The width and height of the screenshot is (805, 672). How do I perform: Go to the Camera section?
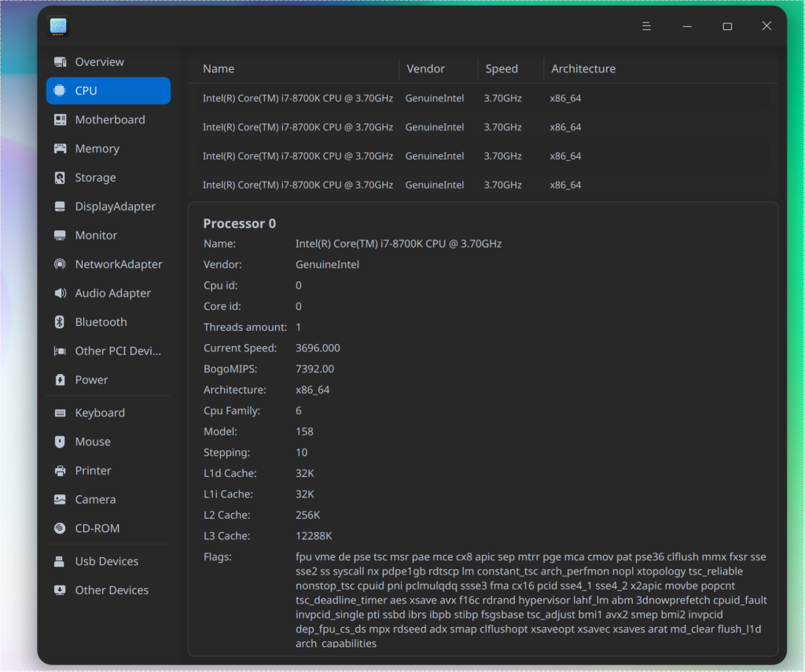click(108, 500)
